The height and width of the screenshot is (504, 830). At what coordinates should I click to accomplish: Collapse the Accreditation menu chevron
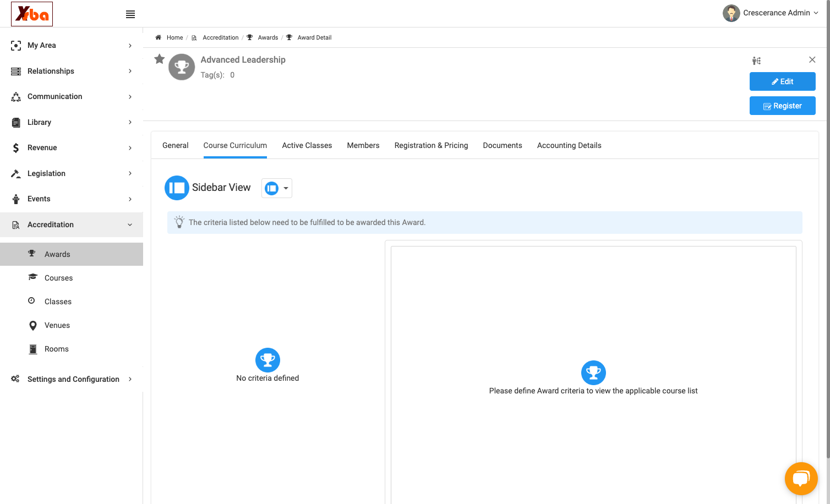coord(130,224)
